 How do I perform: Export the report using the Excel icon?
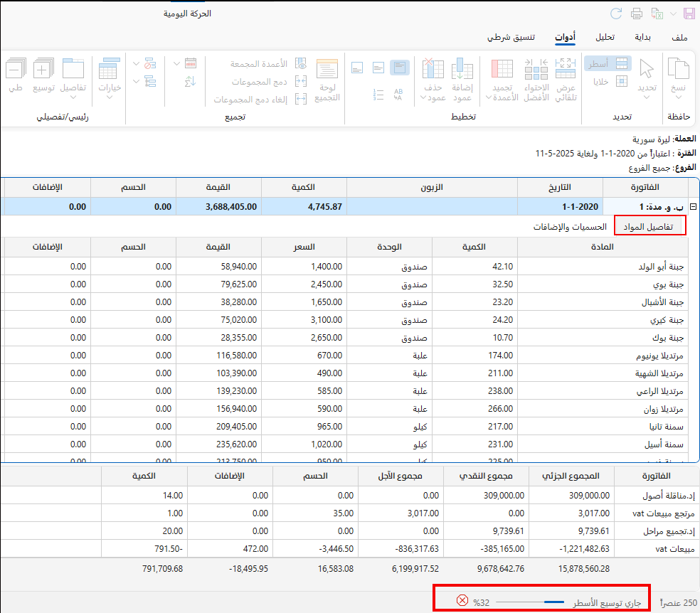pos(657,14)
